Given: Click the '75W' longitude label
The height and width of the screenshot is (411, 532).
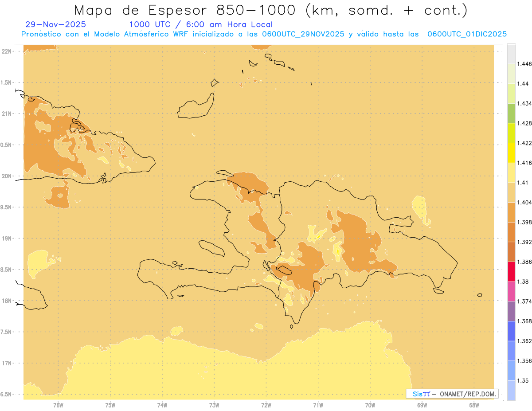Looking at the screenshot, I should pyautogui.click(x=110, y=405).
